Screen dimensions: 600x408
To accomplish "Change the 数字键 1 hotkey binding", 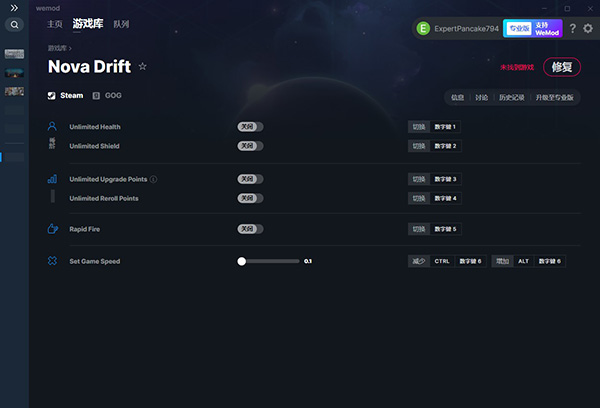I will tap(445, 127).
